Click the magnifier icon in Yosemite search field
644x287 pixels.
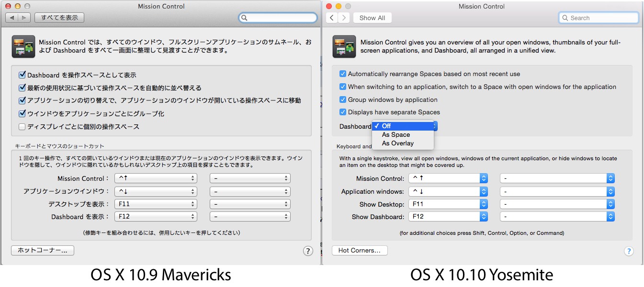(x=565, y=18)
